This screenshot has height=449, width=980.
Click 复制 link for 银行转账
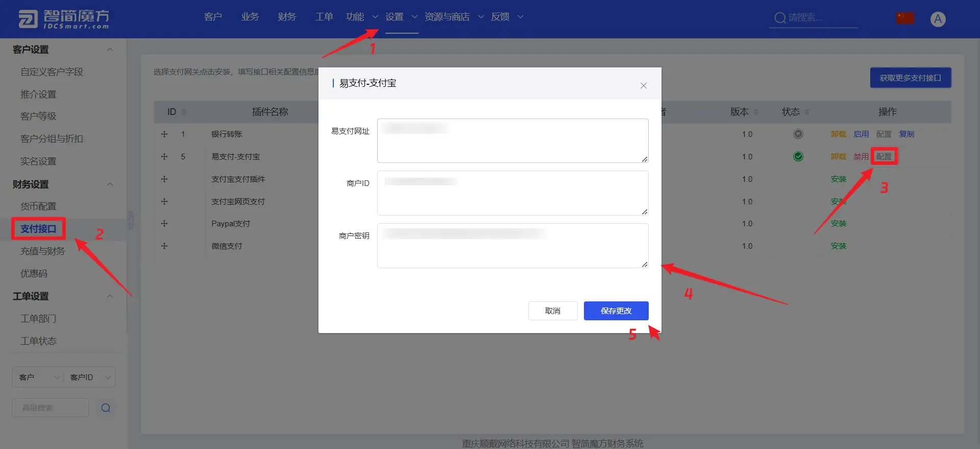coord(906,134)
